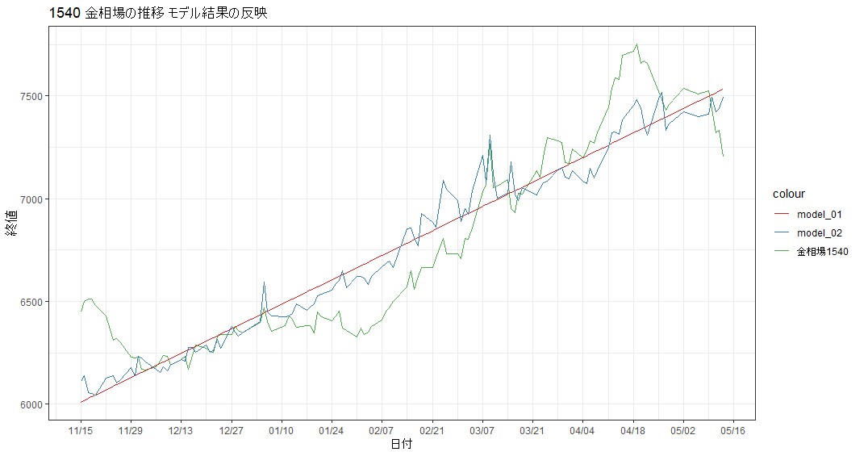Select the 金相場1540 legend label

pos(822,252)
